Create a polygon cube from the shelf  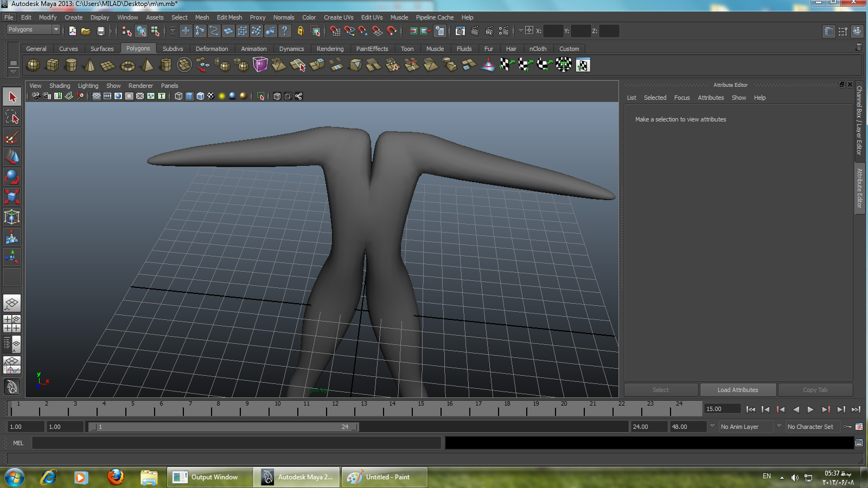pos(53,65)
